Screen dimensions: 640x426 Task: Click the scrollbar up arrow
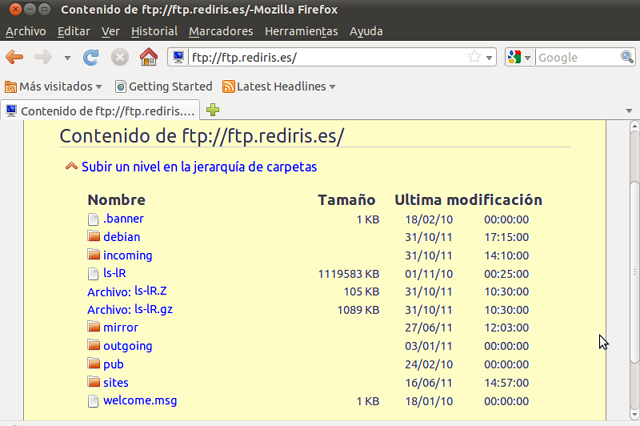tap(634, 126)
